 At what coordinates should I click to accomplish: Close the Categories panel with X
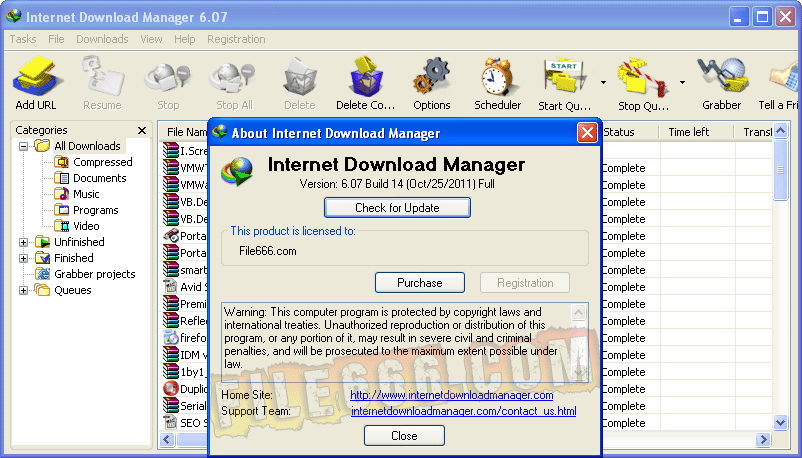pyautogui.click(x=142, y=130)
